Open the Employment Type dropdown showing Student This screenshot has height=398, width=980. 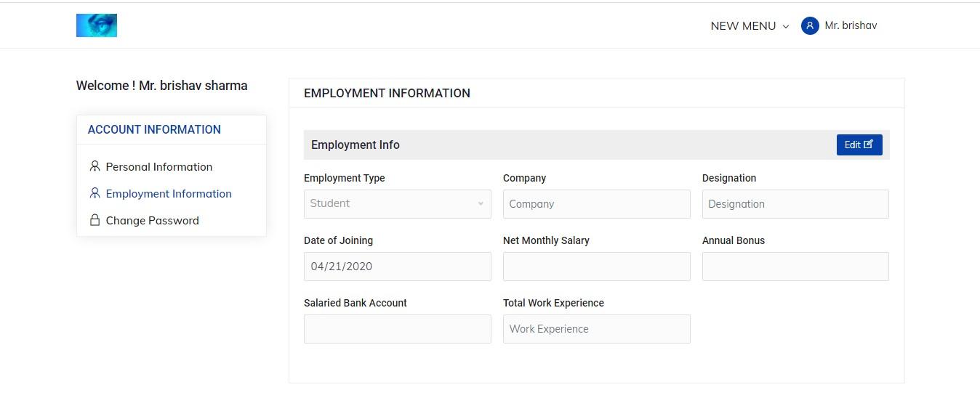(398, 204)
